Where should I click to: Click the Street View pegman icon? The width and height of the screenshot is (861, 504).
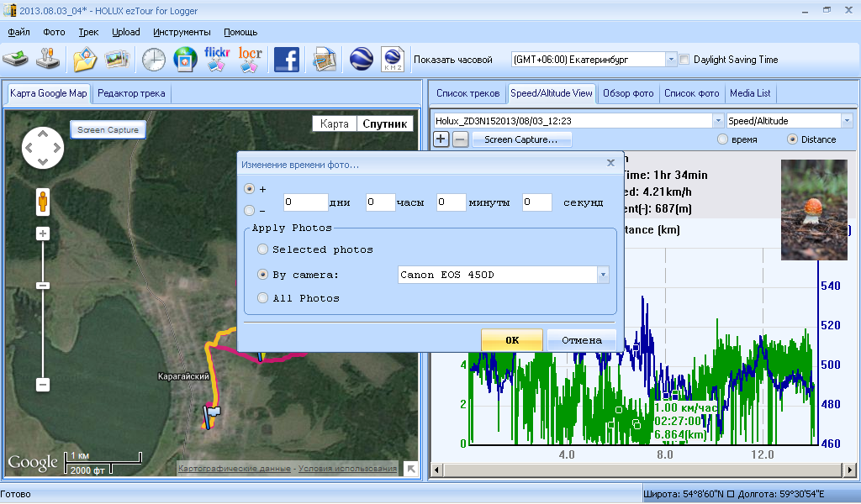click(43, 202)
